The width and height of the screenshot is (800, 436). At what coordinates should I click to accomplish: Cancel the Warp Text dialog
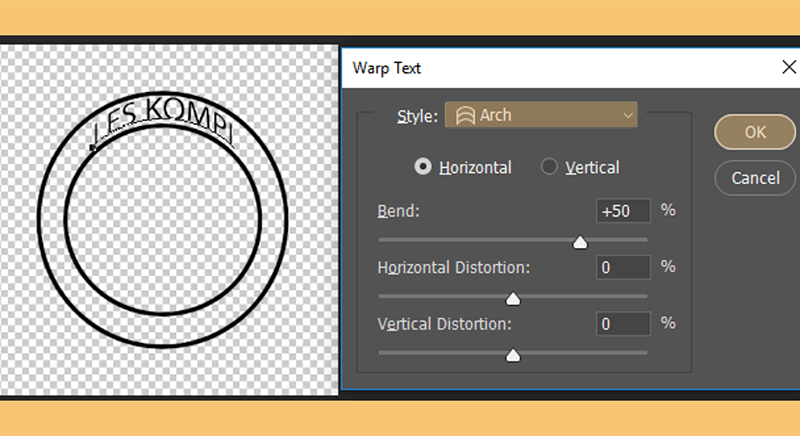(756, 178)
